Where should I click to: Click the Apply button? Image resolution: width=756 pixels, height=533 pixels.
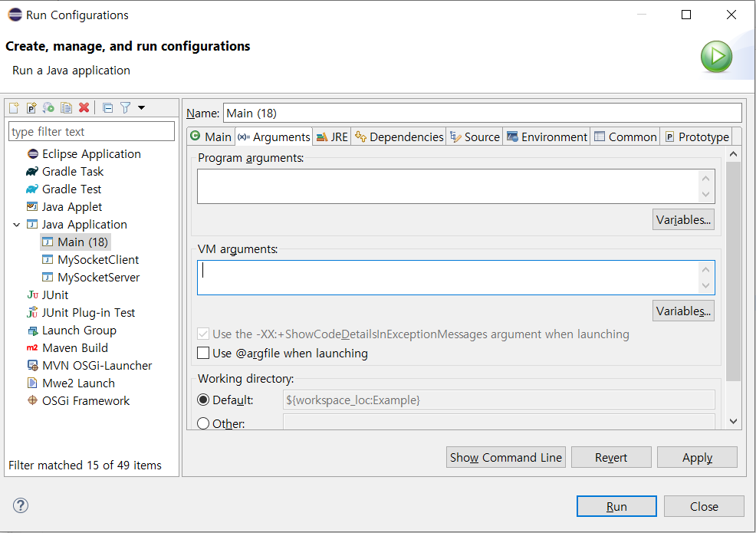pyautogui.click(x=697, y=457)
